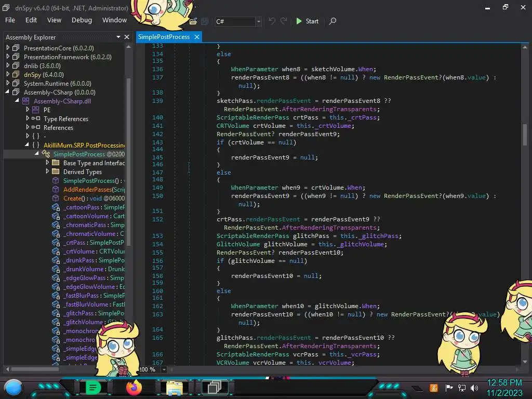This screenshot has width=532, height=399.
Task: Expand the dnSpy (6.4.0.0) node
Action: [8, 74]
